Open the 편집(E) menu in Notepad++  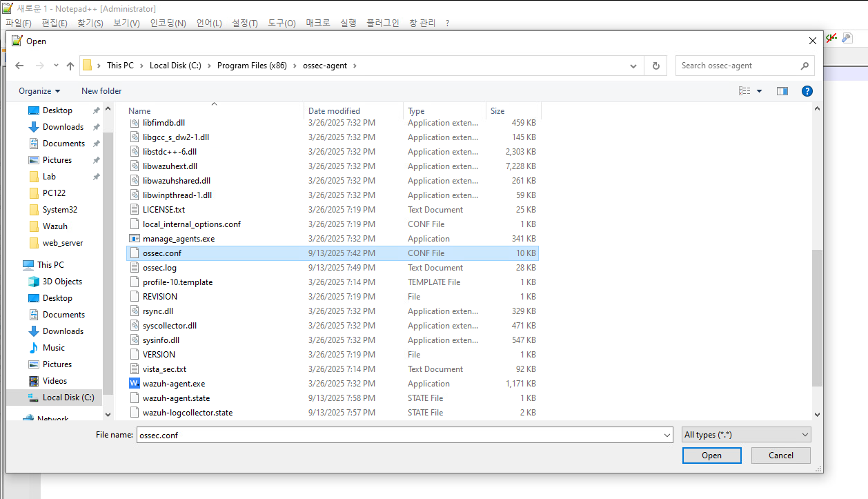pos(55,23)
